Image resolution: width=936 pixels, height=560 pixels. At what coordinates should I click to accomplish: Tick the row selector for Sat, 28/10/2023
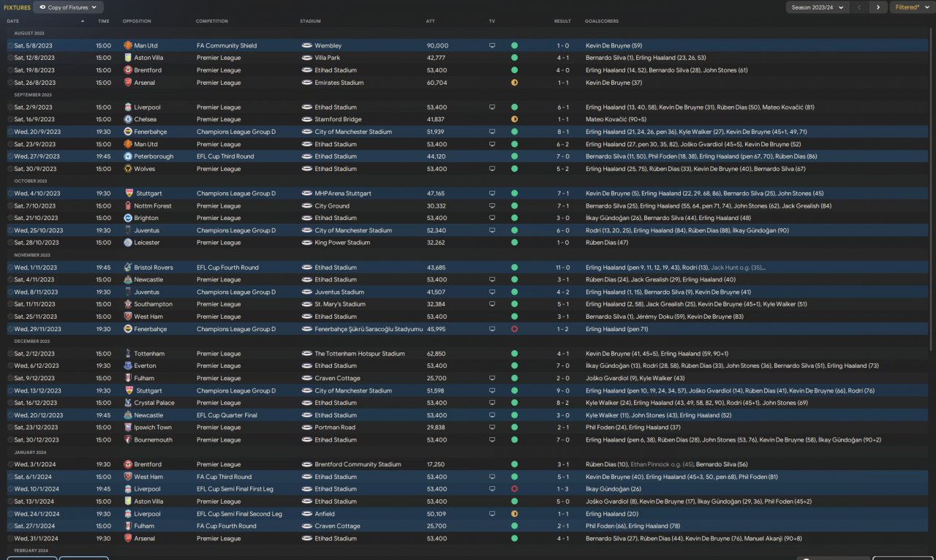coord(10,243)
